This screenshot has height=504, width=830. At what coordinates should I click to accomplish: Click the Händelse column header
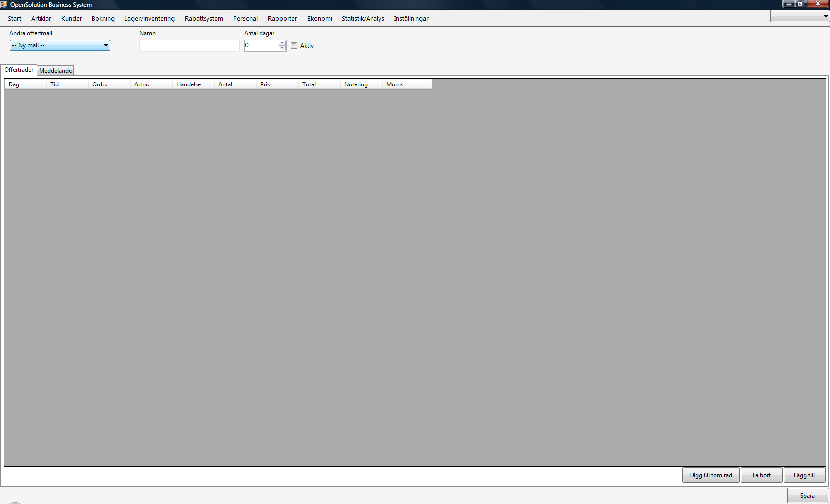pyautogui.click(x=194, y=84)
